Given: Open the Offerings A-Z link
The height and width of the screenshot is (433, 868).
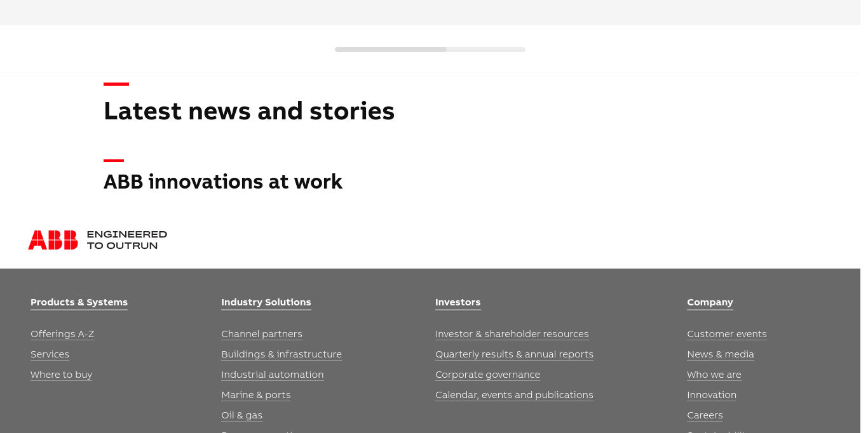Looking at the screenshot, I should pos(62,334).
